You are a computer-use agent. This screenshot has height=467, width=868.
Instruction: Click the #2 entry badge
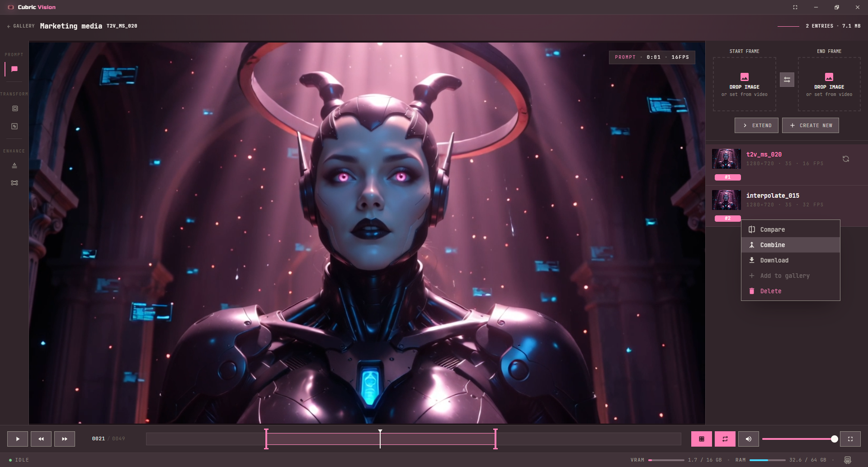tap(728, 219)
